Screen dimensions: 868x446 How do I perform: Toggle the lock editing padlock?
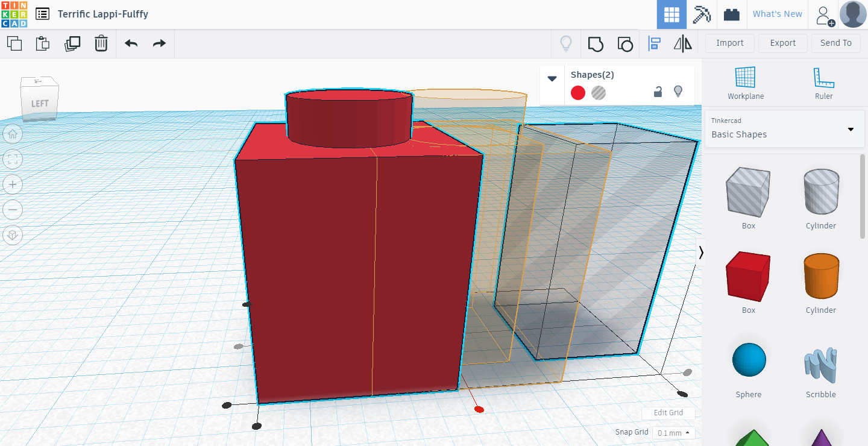658,92
